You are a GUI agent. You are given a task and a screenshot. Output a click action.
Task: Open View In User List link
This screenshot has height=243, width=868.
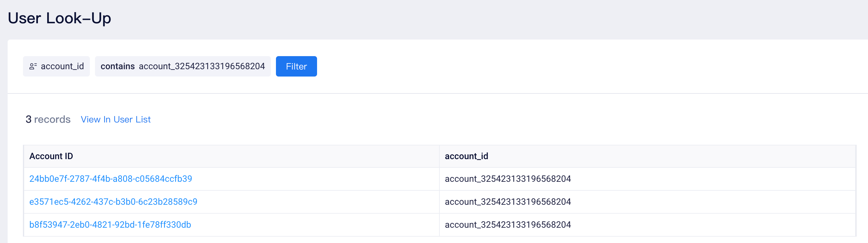click(x=116, y=120)
